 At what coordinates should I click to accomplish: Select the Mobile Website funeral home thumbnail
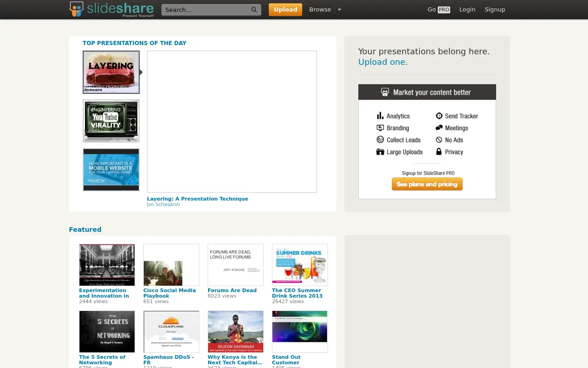(111, 170)
